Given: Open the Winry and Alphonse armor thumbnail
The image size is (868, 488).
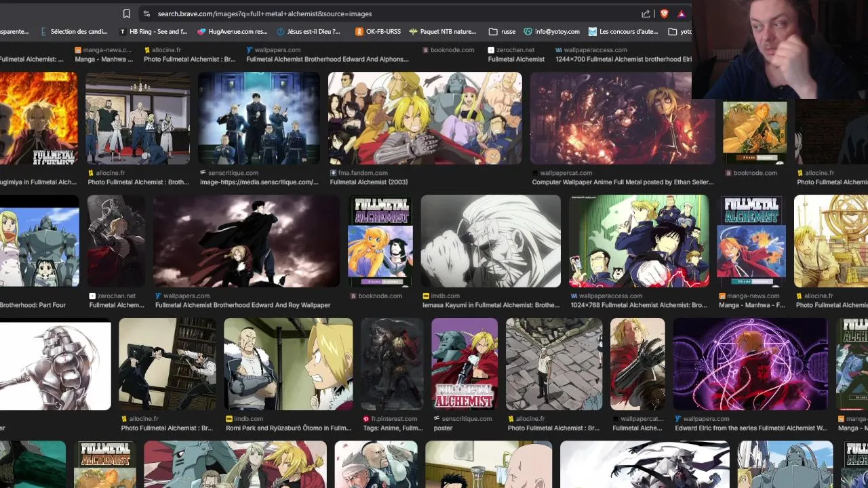Looking at the screenshot, I should pyautogui.click(x=39, y=241).
